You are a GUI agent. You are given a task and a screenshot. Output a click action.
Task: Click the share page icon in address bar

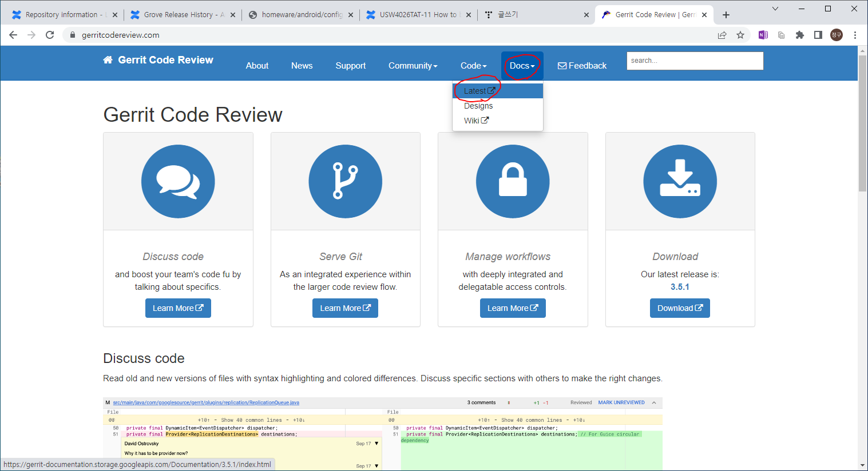tap(722, 35)
